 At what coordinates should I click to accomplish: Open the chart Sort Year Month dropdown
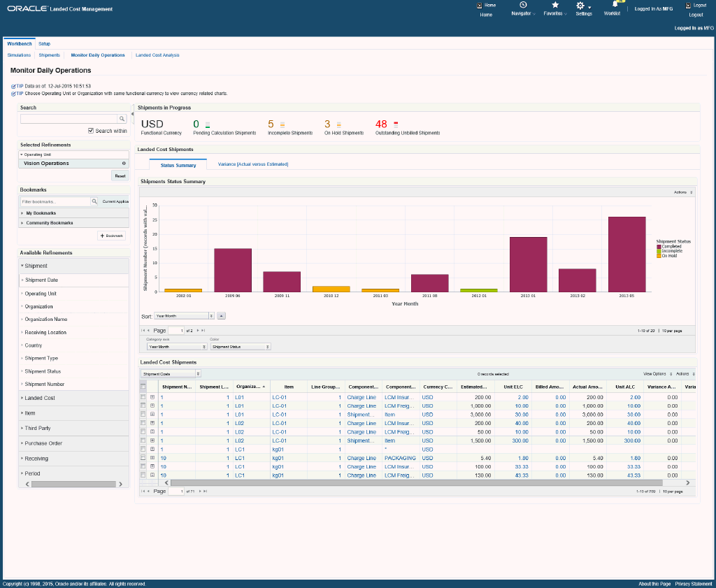(x=184, y=316)
